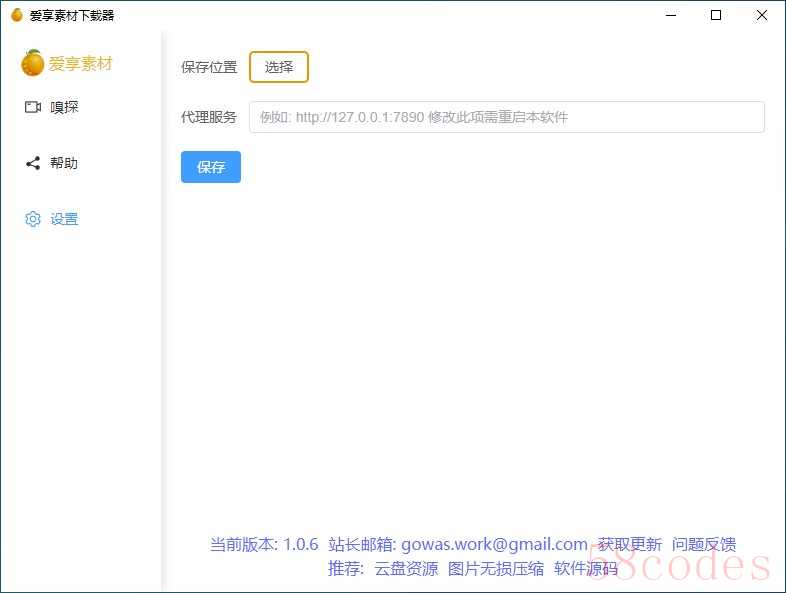Viewport: 786px width, 593px height.
Task: Click the gowas.work@gmail.com email text
Action: 494,544
